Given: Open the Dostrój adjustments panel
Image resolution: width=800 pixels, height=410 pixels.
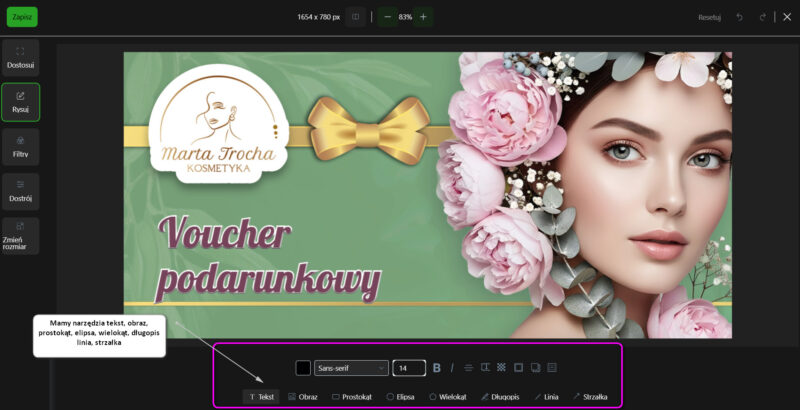Looking at the screenshot, I should (21, 191).
